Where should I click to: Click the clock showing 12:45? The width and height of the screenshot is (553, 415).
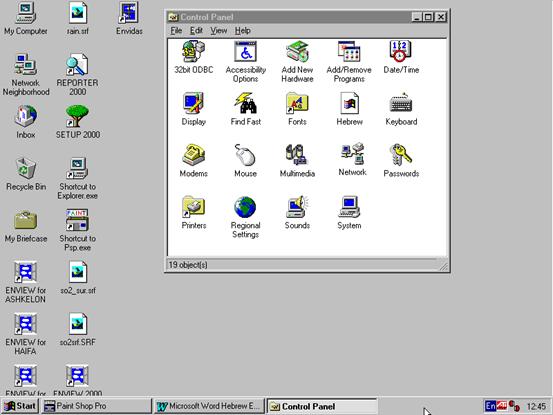tap(536, 407)
